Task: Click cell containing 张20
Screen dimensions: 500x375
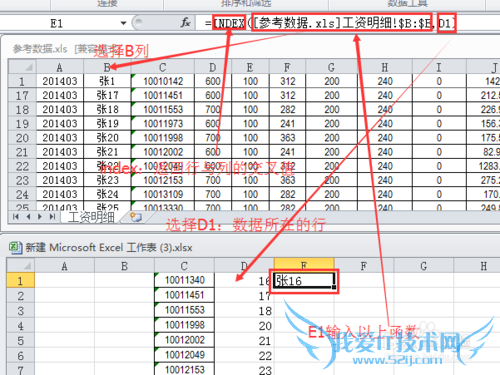Action: [x=107, y=138]
